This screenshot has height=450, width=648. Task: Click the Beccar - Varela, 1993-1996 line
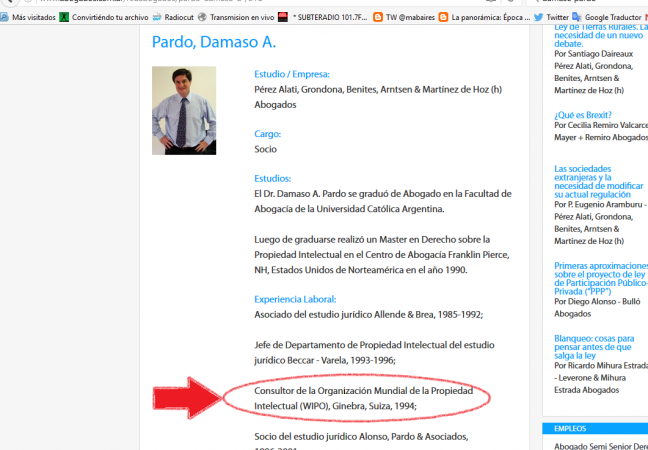(325, 360)
